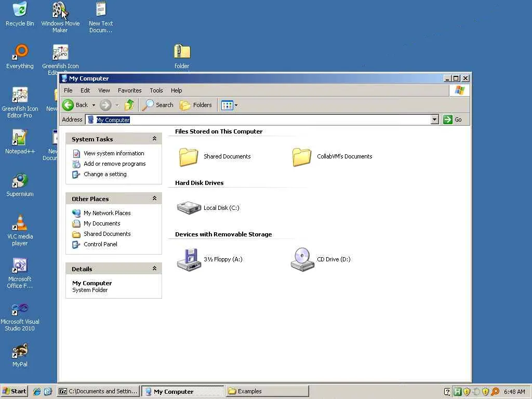The width and height of the screenshot is (532, 399).
Task: Select the 3½ Floppy (A:) drive
Action: coord(189,260)
